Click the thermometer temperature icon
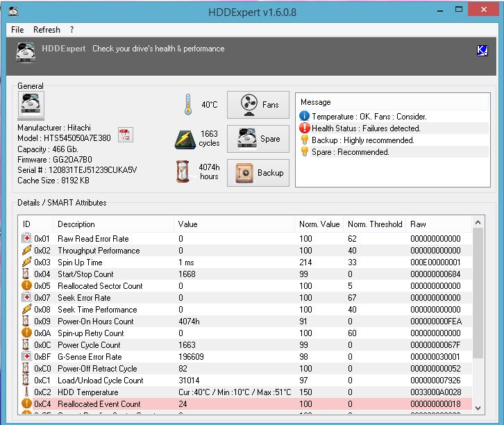 tap(188, 104)
